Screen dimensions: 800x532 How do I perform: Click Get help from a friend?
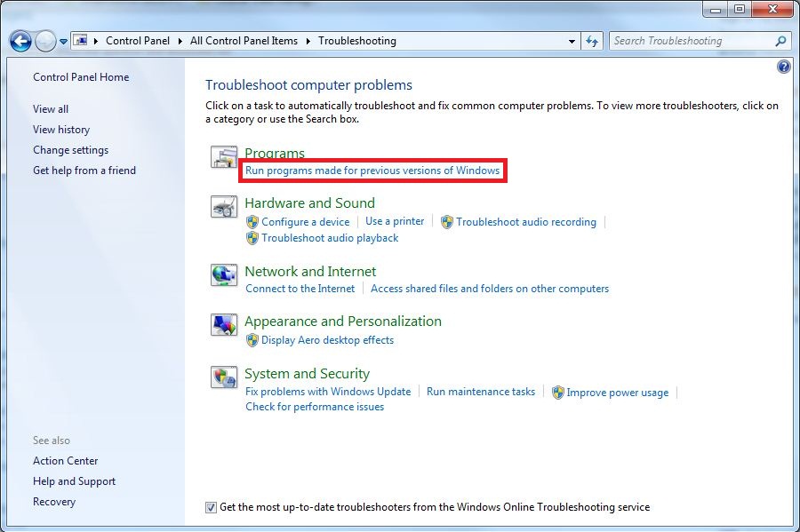(84, 171)
